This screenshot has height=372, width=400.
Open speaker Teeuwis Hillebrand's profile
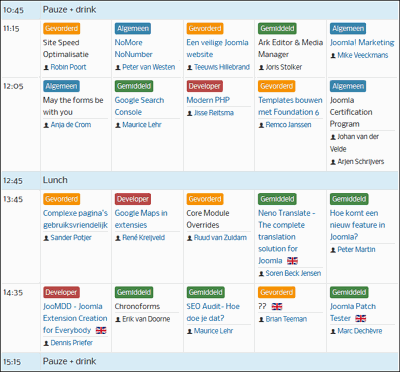(222, 67)
